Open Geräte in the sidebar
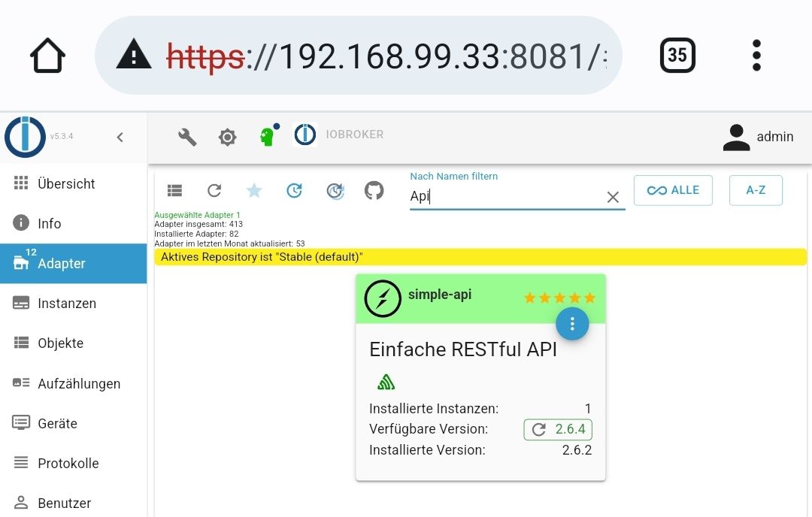The image size is (812, 517). (74, 423)
